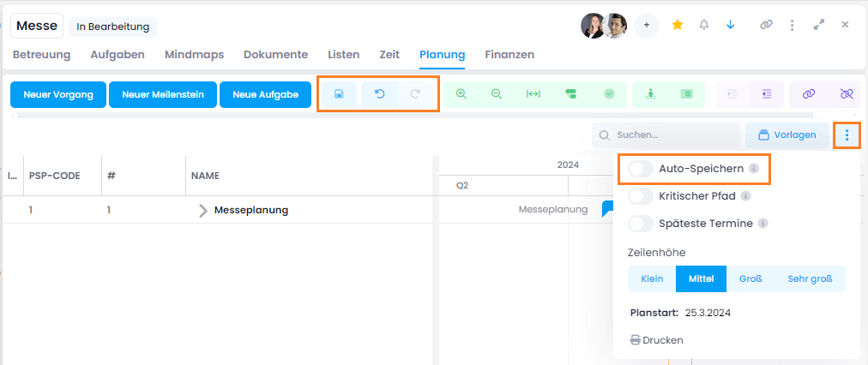This screenshot has width=868, height=365.
Task: Click the notification bell icon
Action: coord(704,25)
